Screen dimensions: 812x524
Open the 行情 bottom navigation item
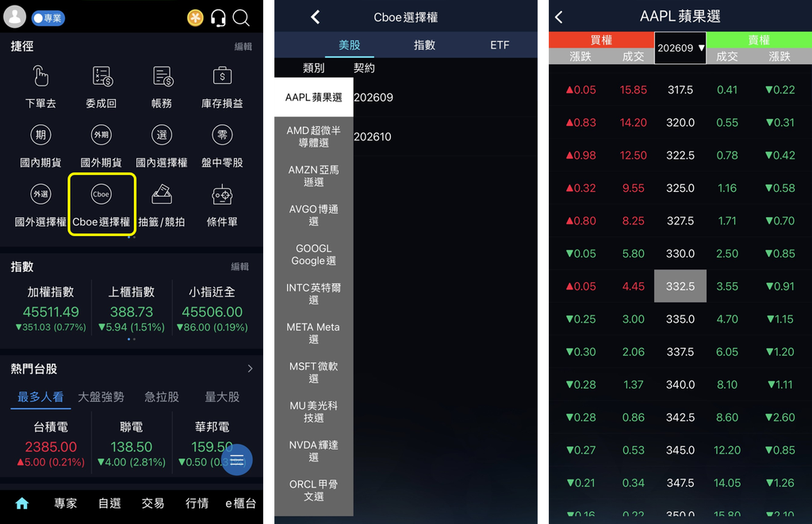[197, 503]
